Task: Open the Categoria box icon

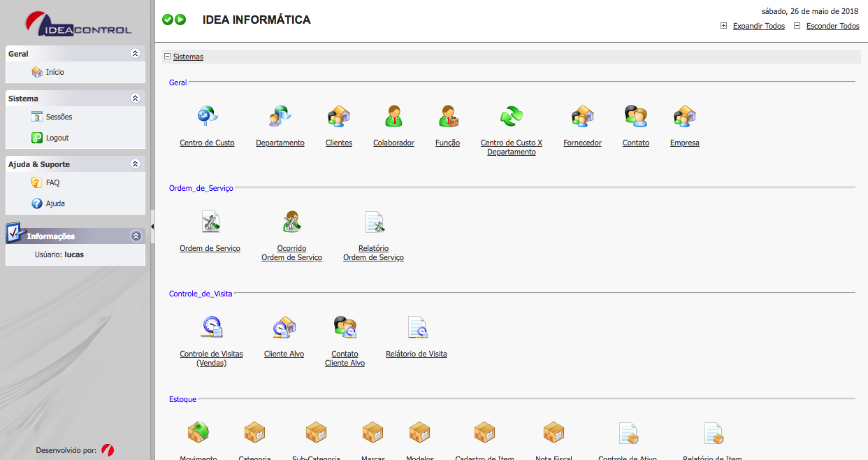Action: pyautogui.click(x=254, y=433)
